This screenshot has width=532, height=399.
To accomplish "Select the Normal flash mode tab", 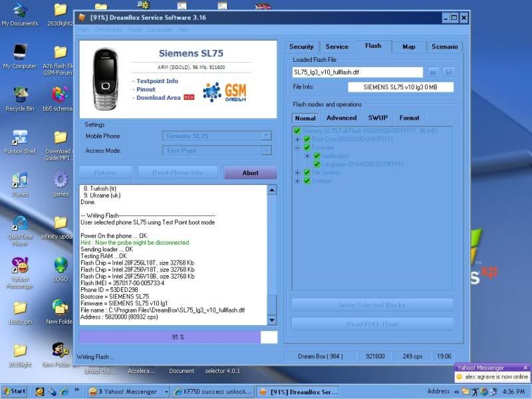I will [x=305, y=118].
